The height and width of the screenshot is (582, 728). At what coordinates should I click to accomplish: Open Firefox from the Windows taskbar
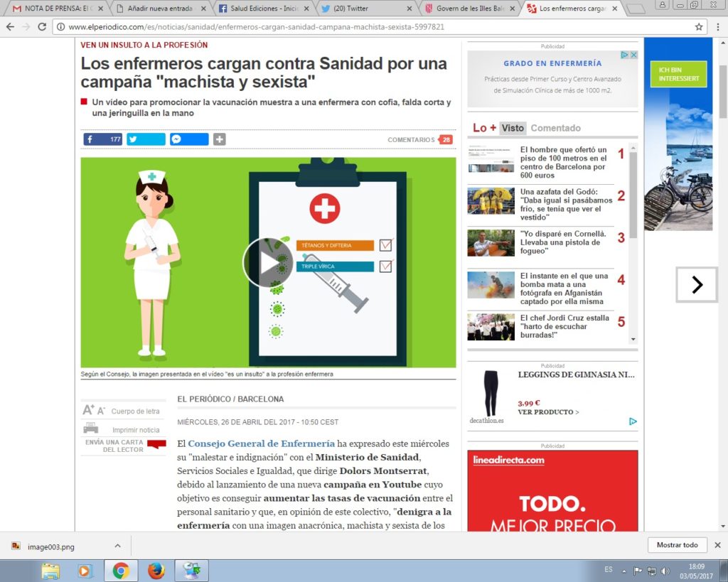tap(156, 570)
